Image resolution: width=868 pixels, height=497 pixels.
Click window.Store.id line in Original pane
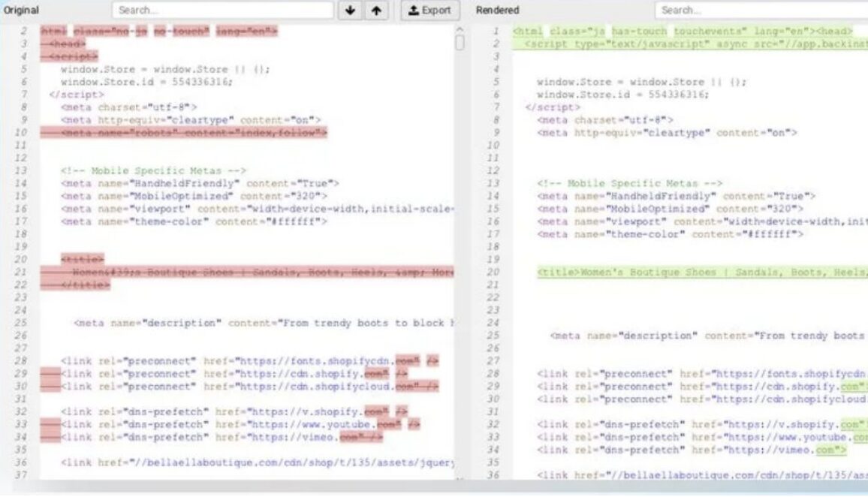(146, 82)
